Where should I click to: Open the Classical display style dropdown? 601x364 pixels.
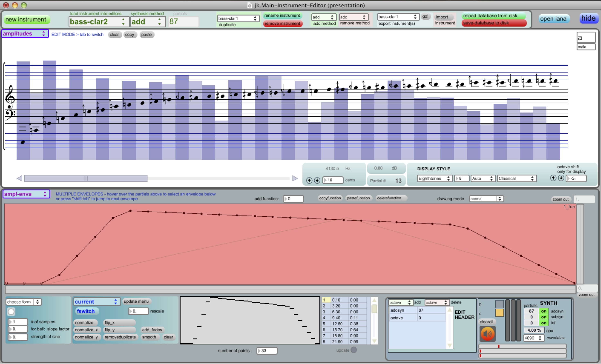[517, 179]
